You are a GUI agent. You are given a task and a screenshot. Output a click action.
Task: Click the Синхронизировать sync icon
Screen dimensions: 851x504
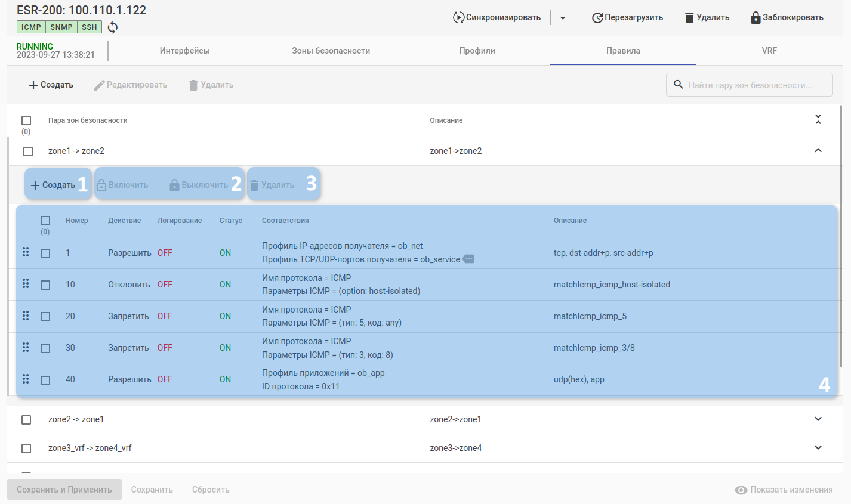coord(458,17)
